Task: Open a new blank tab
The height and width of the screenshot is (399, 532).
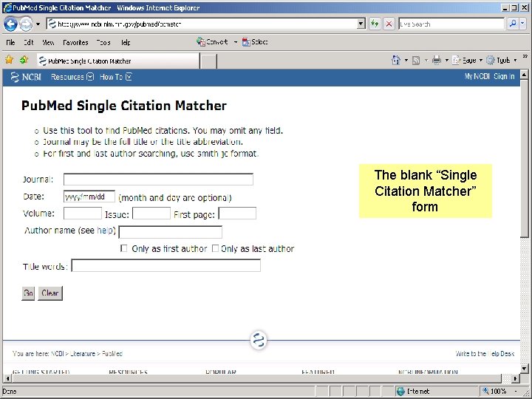Action: [208, 61]
